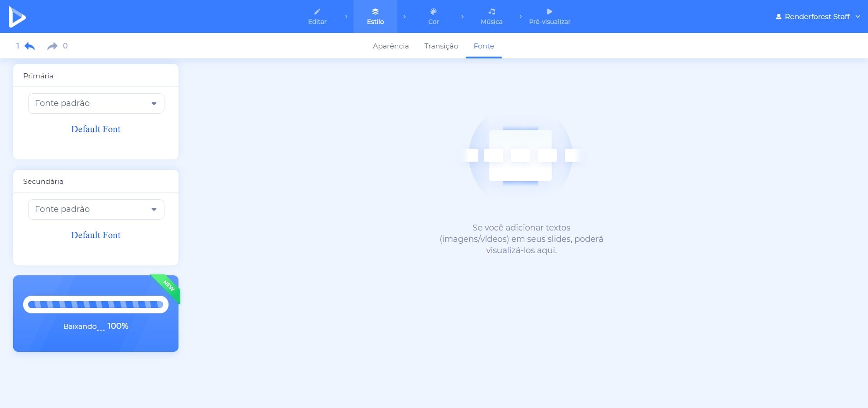Click the empty slides placeholder illustration
The height and width of the screenshot is (408, 868).
pyautogui.click(x=521, y=155)
